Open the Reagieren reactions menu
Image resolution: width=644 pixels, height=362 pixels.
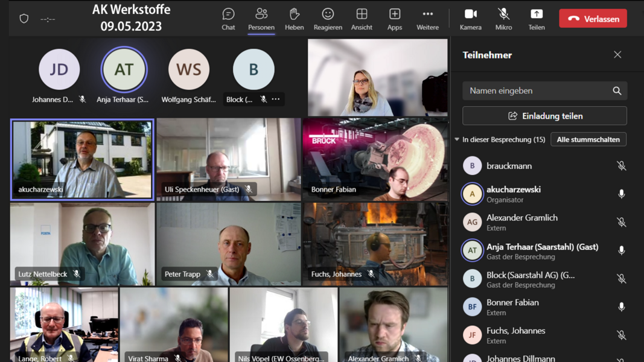[x=328, y=19]
